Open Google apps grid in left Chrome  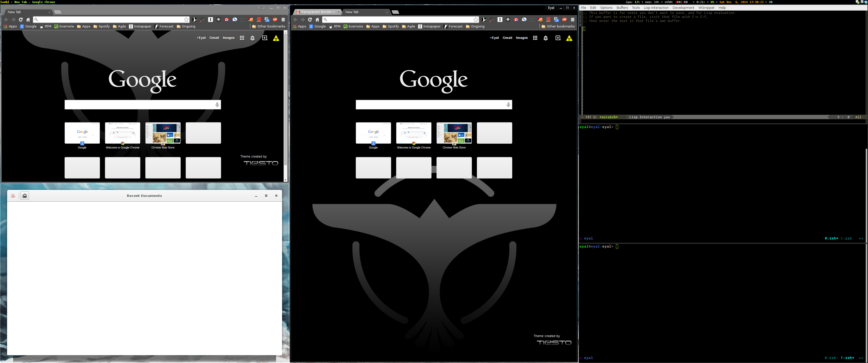[x=242, y=38]
